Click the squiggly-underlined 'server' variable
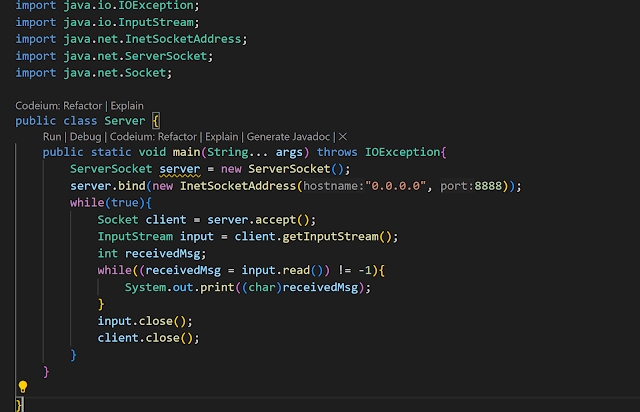This screenshot has height=412, width=640. pos(180,169)
